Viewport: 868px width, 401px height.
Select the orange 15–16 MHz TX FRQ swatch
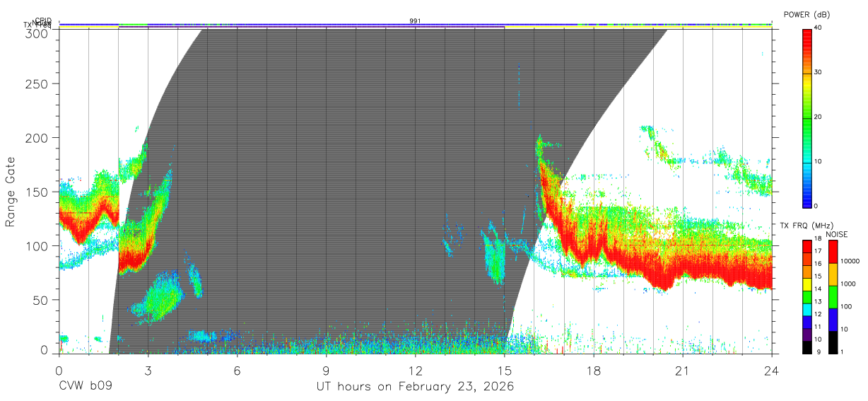[x=807, y=272]
